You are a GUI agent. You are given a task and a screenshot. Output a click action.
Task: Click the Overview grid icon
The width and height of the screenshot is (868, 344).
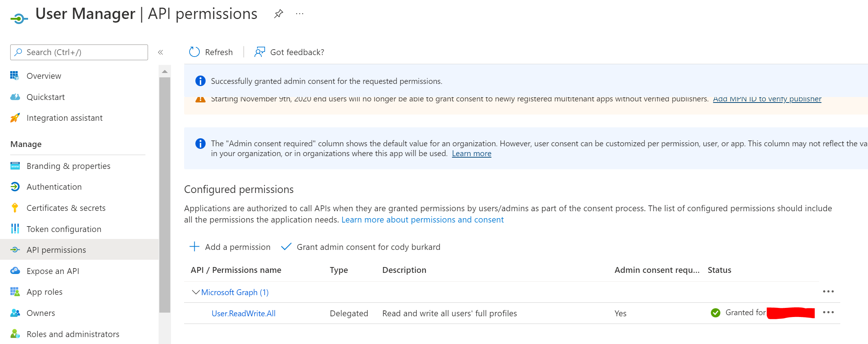[x=15, y=76]
